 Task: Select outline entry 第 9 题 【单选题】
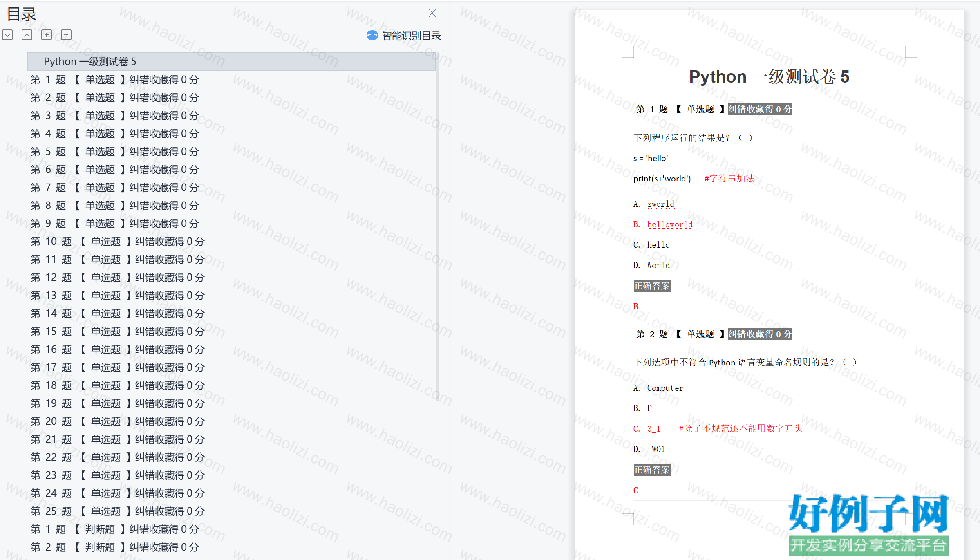[x=115, y=224]
